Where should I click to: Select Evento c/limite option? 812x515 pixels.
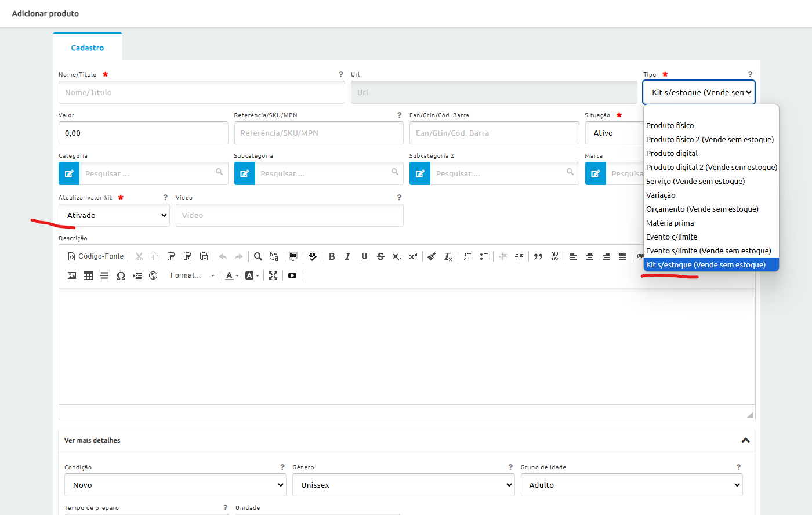pyautogui.click(x=711, y=237)
